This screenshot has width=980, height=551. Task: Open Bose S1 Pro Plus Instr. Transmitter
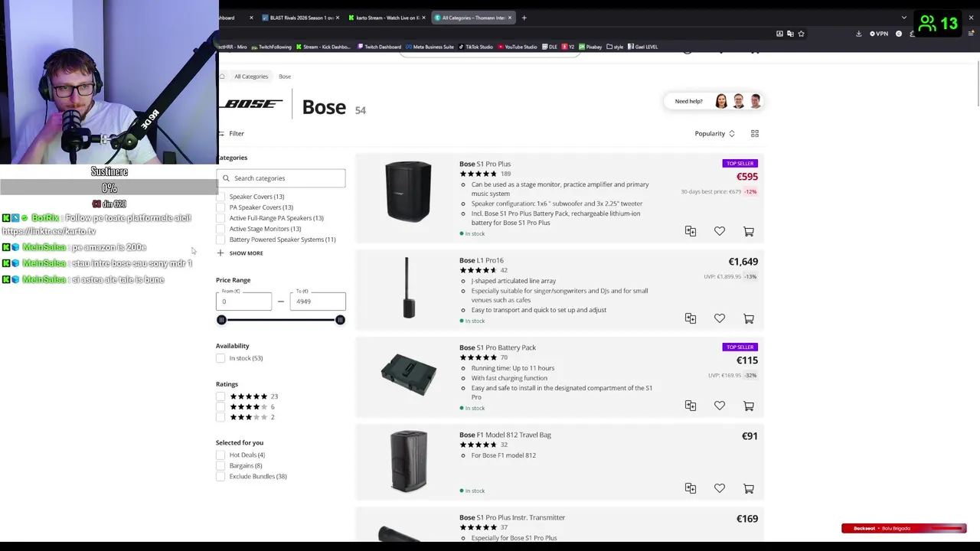(512, 517)
